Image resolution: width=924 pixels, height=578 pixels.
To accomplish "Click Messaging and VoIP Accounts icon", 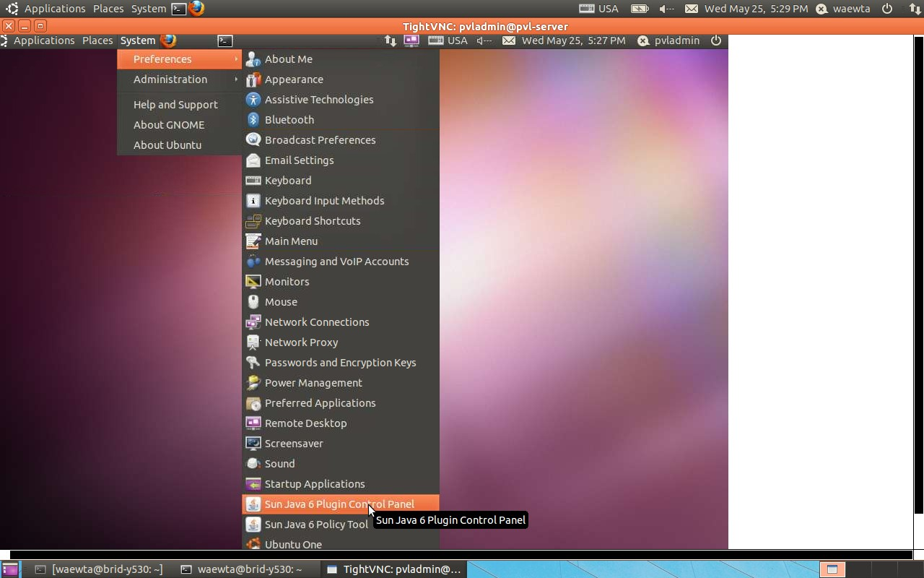I will click(x=253, y=262).
